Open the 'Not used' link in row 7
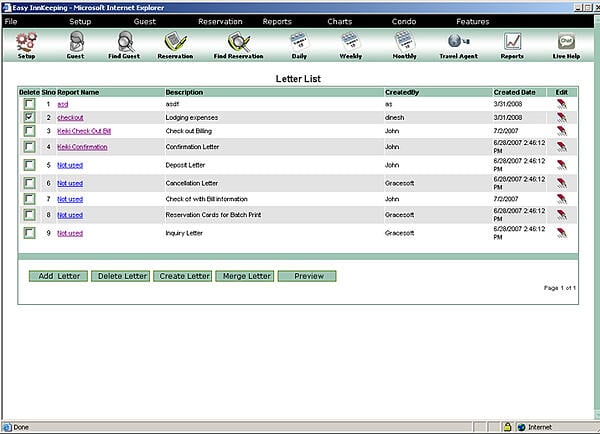Viewport: 600px width, 434px height. tap(70, 199)
